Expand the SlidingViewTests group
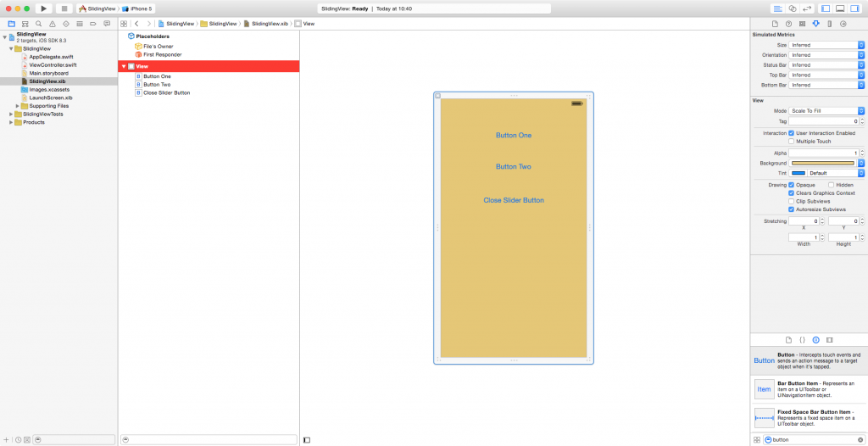 coord(11,114)
